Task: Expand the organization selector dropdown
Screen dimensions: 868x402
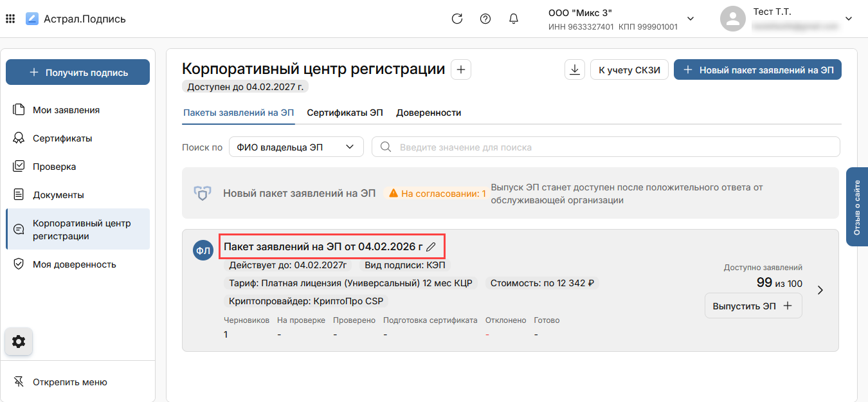Action: [x=691, y=19]
